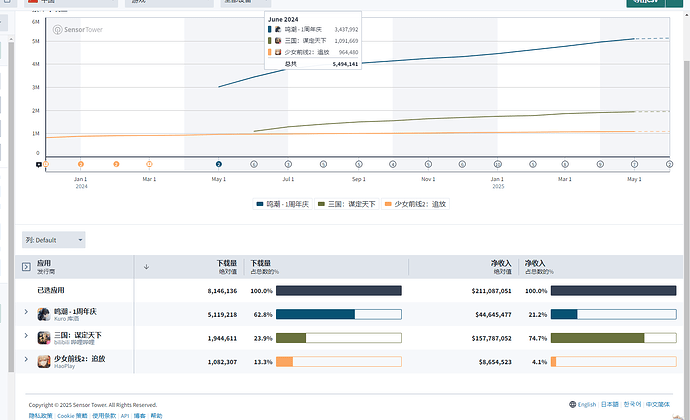Click the 少女前线2 download share bar 13.3%
Image resolution: width=690 pixels, height=420 pixels.
pyautogui.click(x=339, y=362)
